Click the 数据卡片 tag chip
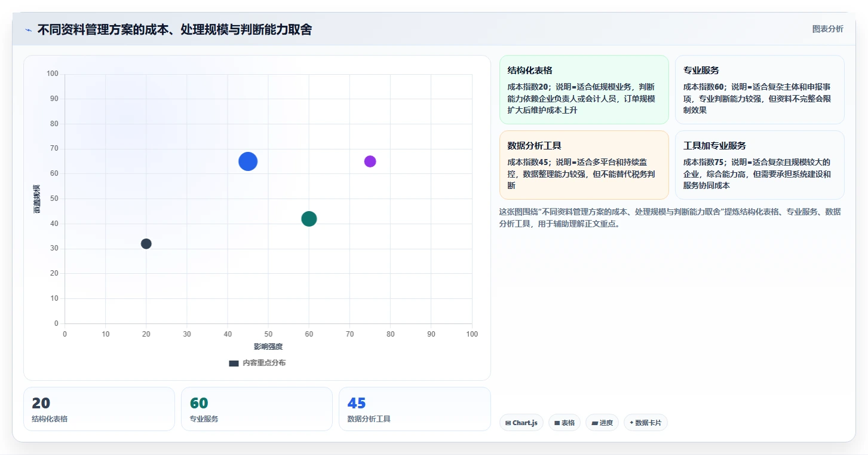Image resolution: width=868 pixels, height=455 pixels. click(645, 423)
